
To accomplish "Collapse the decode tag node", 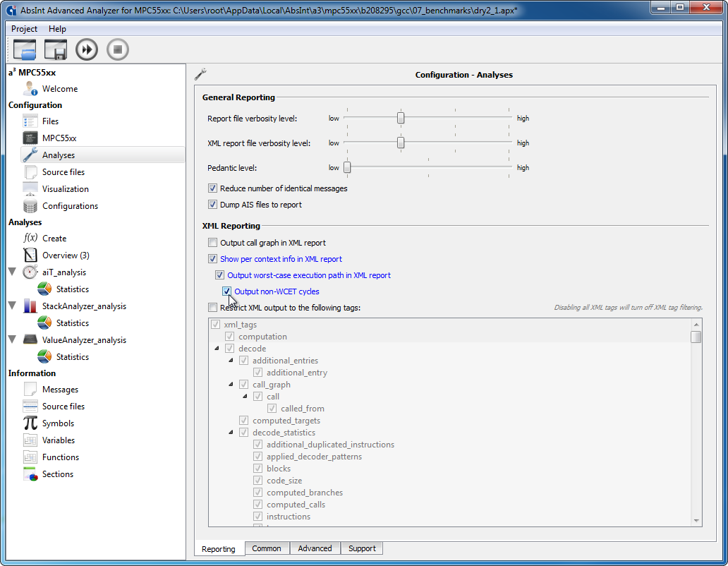I will (x=217, y=349).
